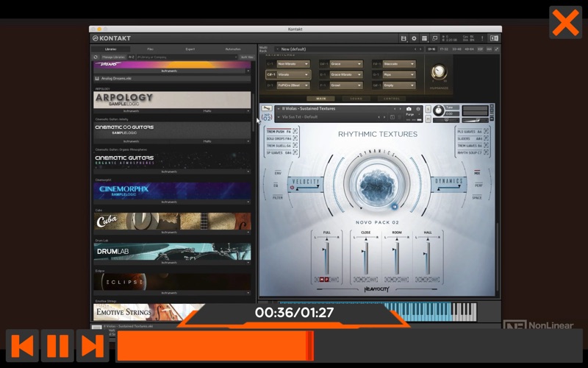588x368 pixels.
Task: Open the SPACE page in the instrument
Action: pyautogui.click(x=477, y=197)
